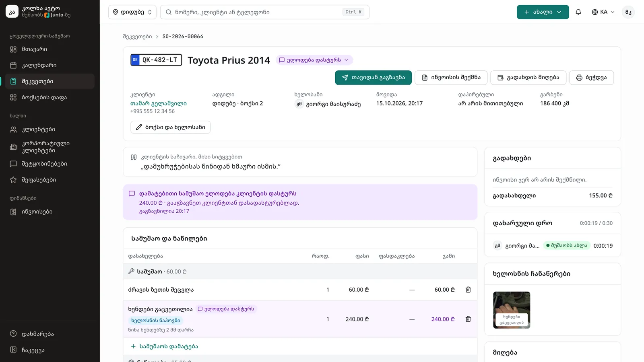The image size is (644, 362).
Task: Click the ელოდება დასტურს tag in ხუნდები row
Action: point(226,309)
